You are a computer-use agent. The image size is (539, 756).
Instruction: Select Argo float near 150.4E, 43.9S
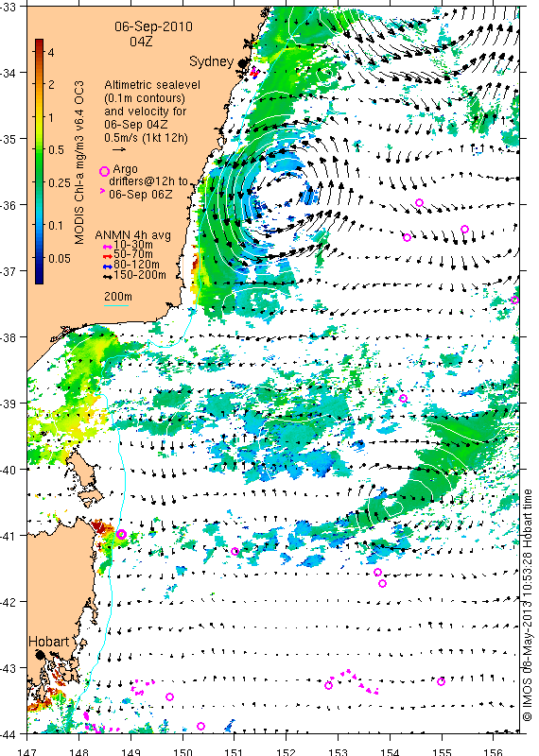(x=201, y=726)
